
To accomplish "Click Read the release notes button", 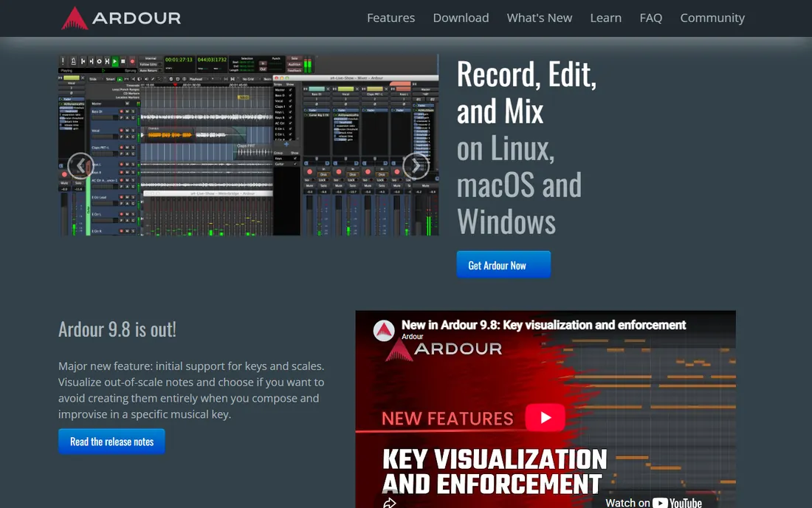I will 112,442.
